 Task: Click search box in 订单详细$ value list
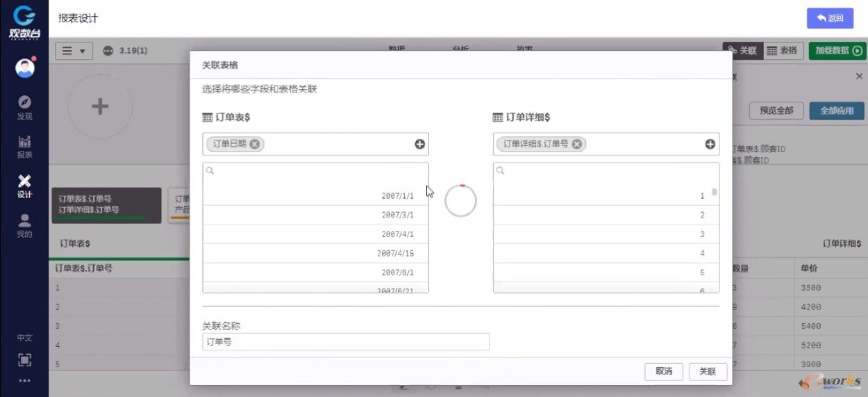(606, 170)
